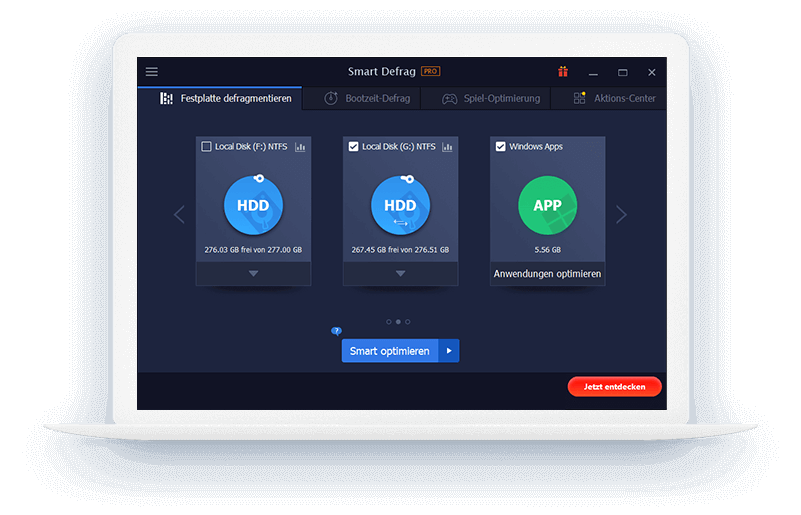Uncheck the Windows Apps checkbox
The height and width of the screenshot is (515, 801).
pos(501,147)
